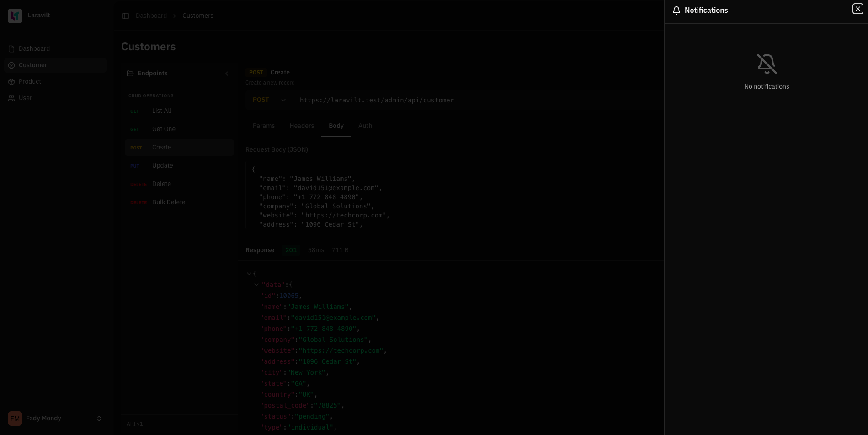
Task: Open the Auth tab
Action: (365, 126)
